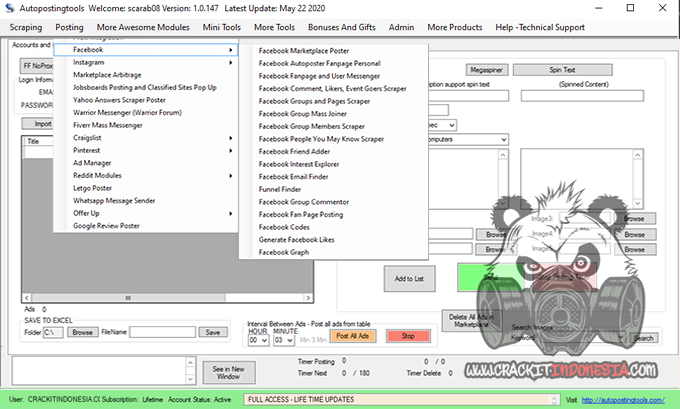Click the Post All Ads button

(352, 336)
